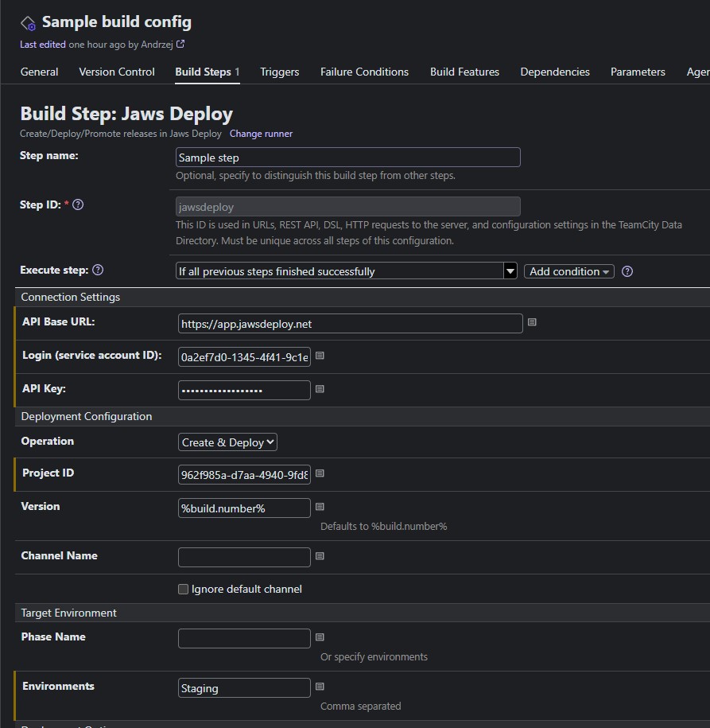The height and width of the screenshot is (728, 710).
Task: Enable the Ignore default channel checkbox
Action: point(183,589)
